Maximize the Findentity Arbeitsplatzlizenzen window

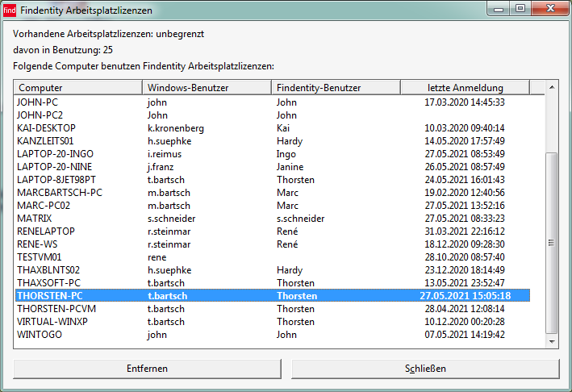point(520,8)
